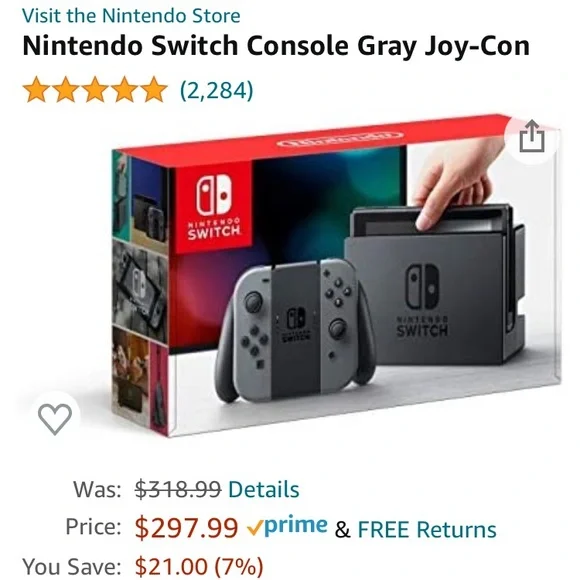The width and height of the screenshot is (580, 580).
Task: Open the Details link beside was-price
Action: [x=264, y=489]
